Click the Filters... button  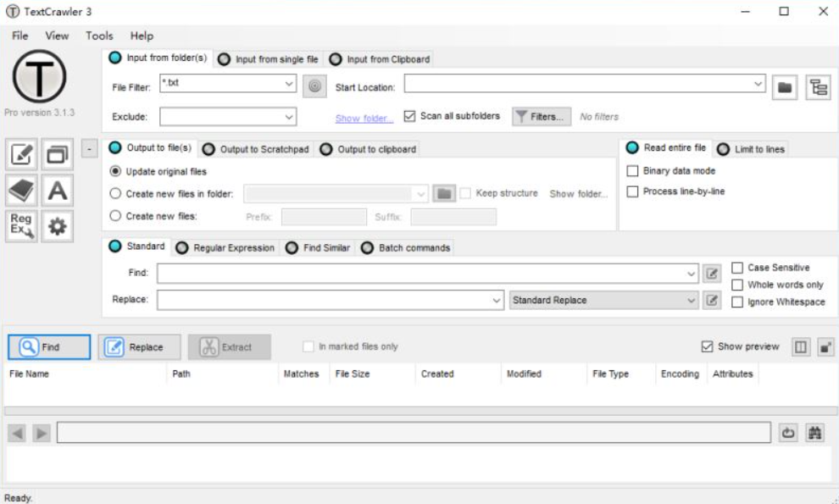[542, 117]
